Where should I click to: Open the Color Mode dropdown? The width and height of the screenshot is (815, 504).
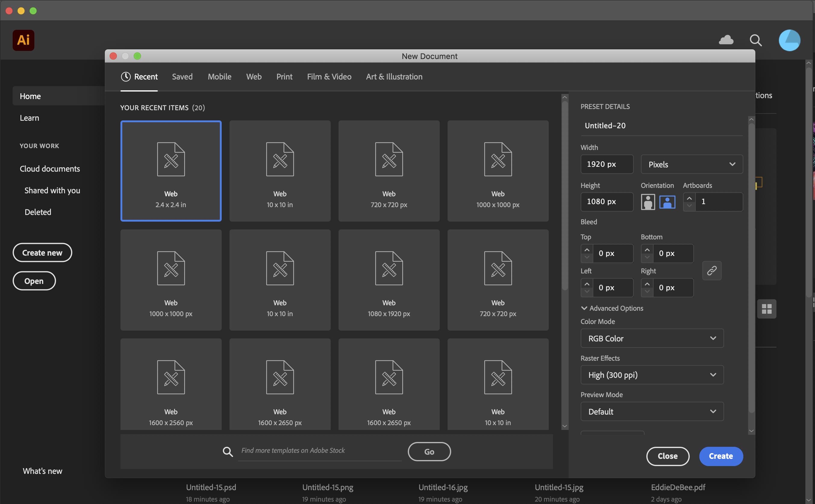[x=651, y=338]
